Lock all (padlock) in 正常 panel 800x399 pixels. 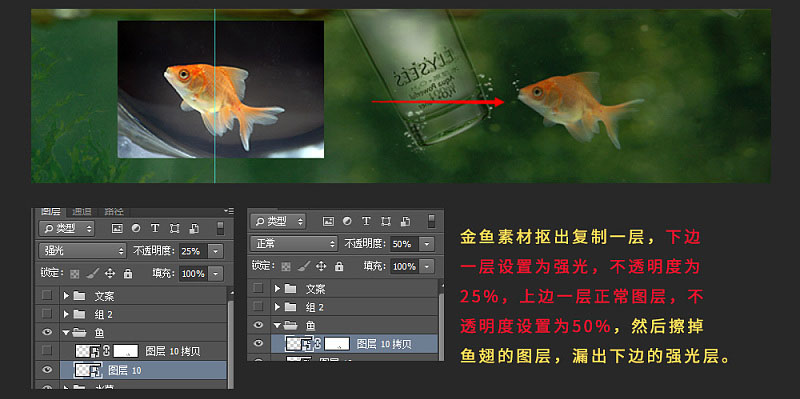pyautogui.click(x=339, y=266)
